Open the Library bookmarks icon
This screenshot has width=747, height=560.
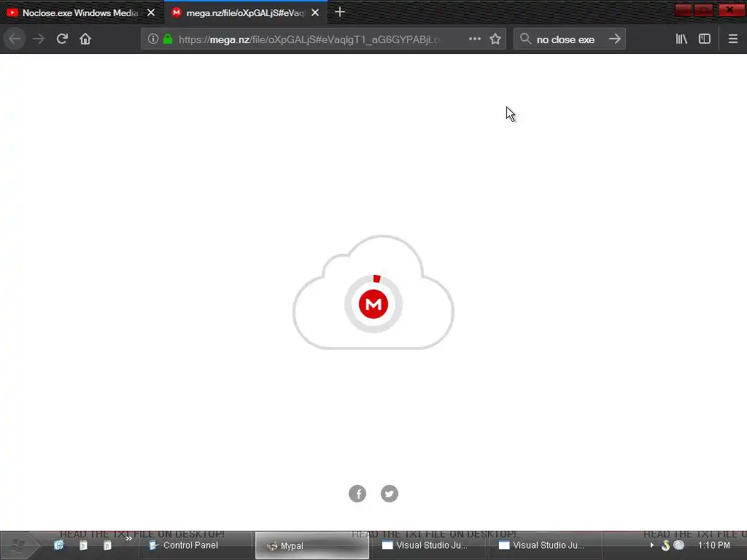(x=682, y=39)
